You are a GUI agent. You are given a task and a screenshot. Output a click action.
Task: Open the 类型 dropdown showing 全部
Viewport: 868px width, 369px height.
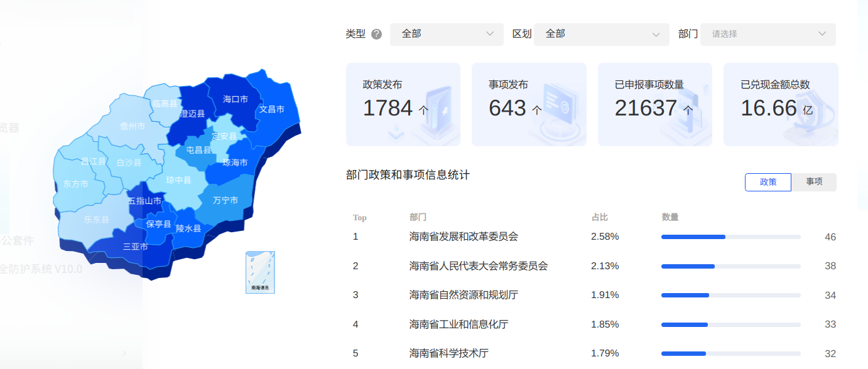click(447, 34)
